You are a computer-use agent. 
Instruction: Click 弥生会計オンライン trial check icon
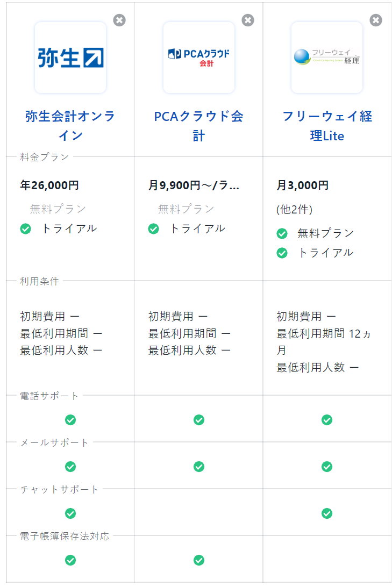coord(25,228)
